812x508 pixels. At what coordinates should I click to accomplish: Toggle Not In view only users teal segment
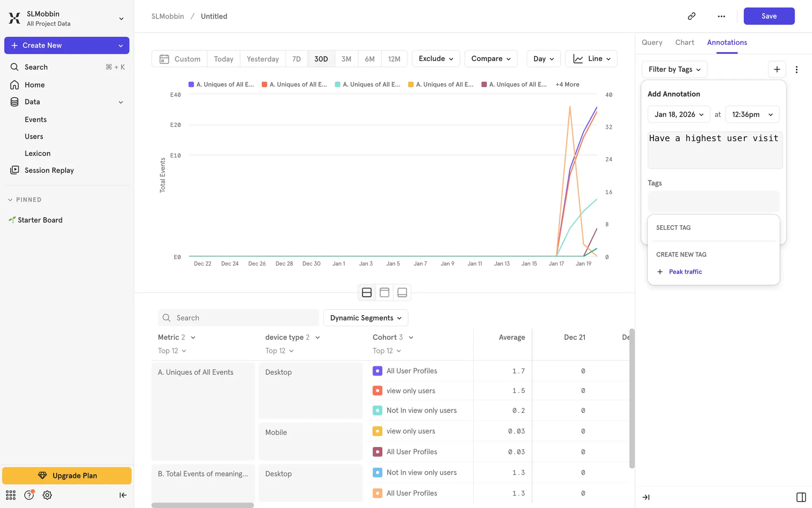[x=377, y=410]
